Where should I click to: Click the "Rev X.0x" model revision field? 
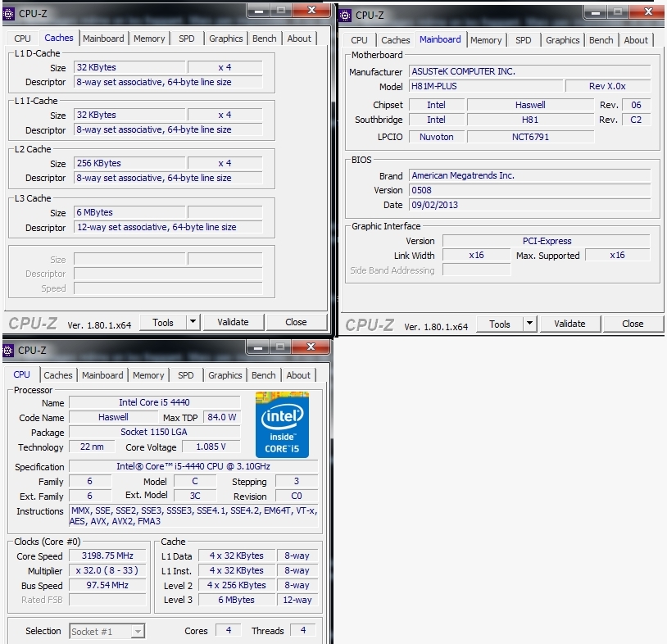[608, 86]
